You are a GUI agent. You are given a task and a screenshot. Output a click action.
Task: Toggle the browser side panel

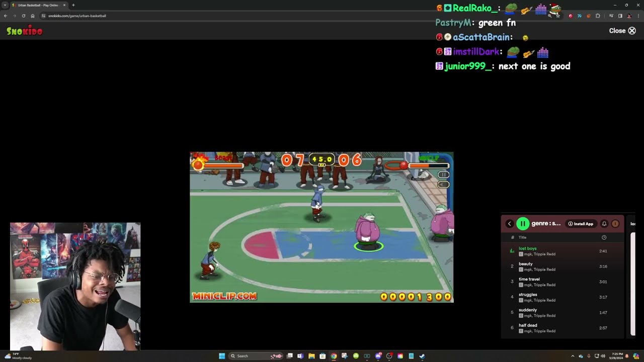tap(620, 16)
